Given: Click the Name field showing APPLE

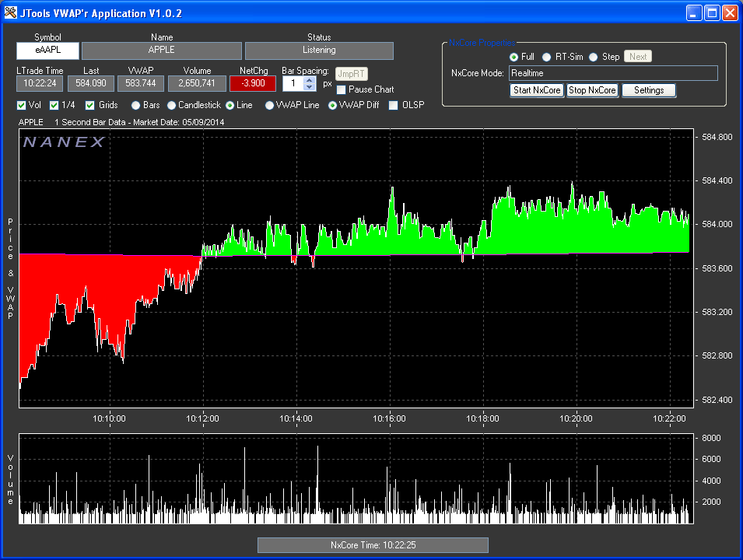Looking at the screenshot, I should pyautogui.click(x=162, y=51).
